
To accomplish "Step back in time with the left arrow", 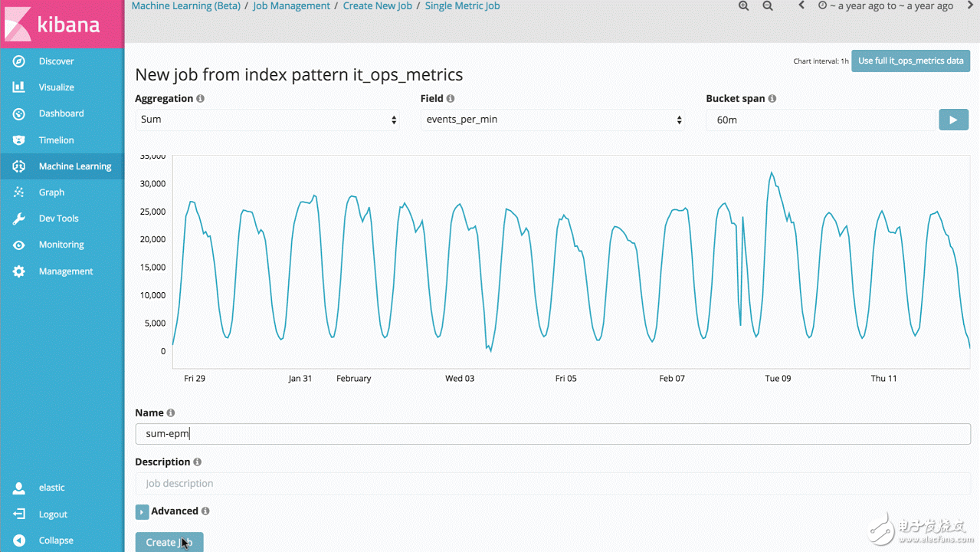I will pyautogui.click(x=801, y=5).
